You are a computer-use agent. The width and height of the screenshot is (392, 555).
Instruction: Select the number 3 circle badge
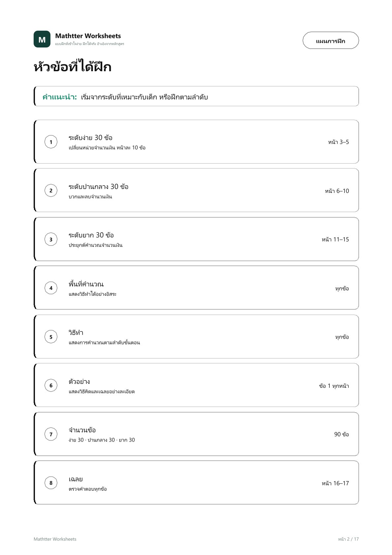click(51, 239)
